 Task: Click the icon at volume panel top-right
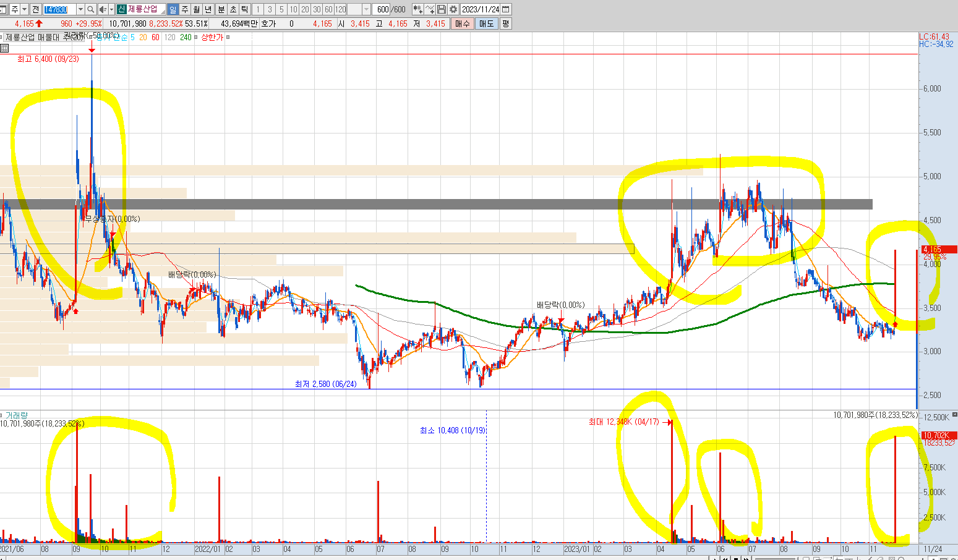click(x=955, y=414)
